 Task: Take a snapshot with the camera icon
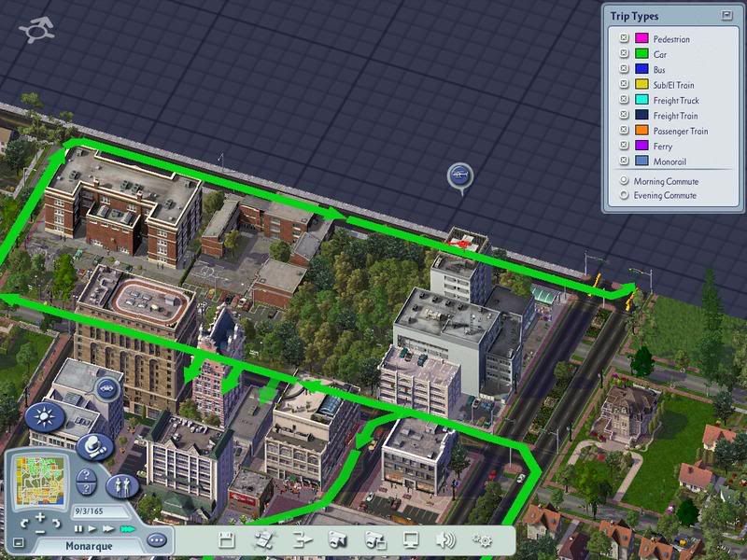pyautogui.click(x=338, y=540)
